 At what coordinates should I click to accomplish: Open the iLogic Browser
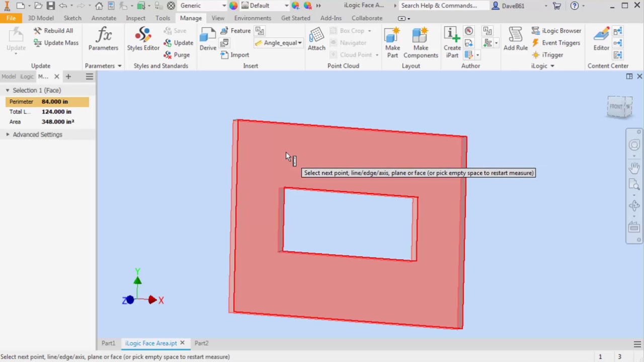point(556,31)
